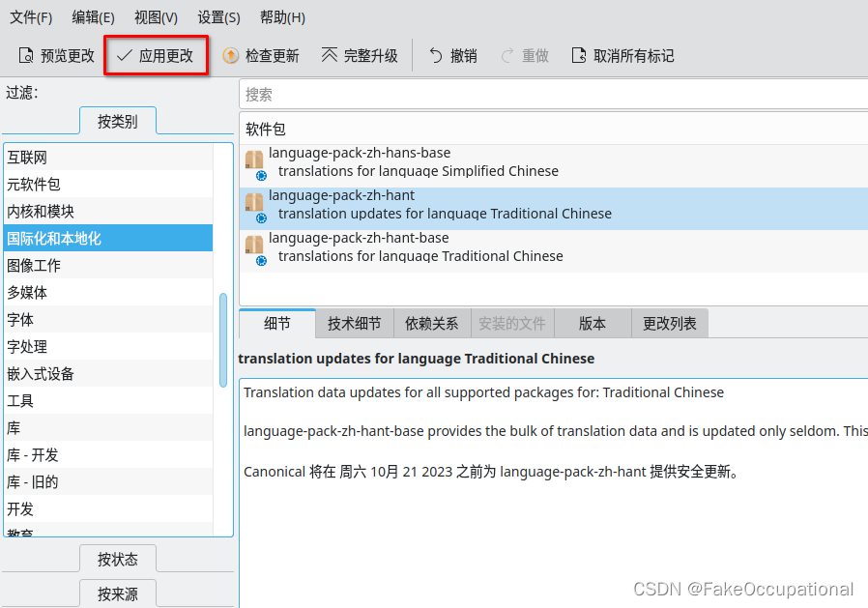This screenshot has height=608, width=868.
Task: Select the 工具 category
Action: click(108, 400)
